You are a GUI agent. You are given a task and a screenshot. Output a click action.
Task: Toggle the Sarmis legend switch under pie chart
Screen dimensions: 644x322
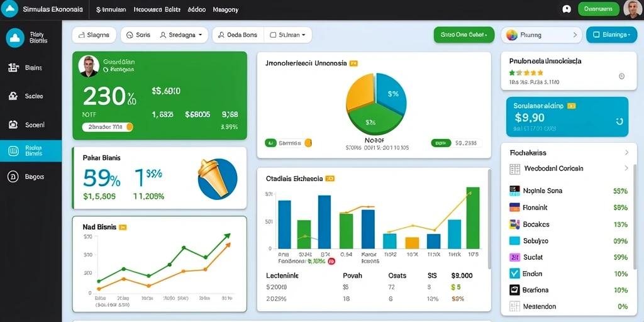point(289,143)
